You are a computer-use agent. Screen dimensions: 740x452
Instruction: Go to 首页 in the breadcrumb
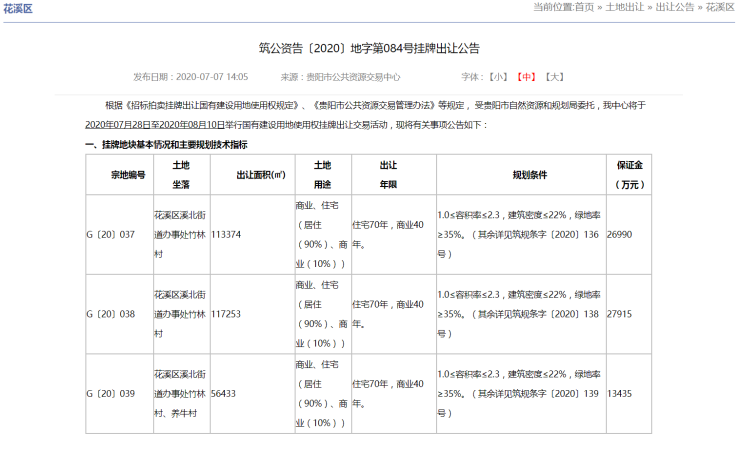[584, 7]
